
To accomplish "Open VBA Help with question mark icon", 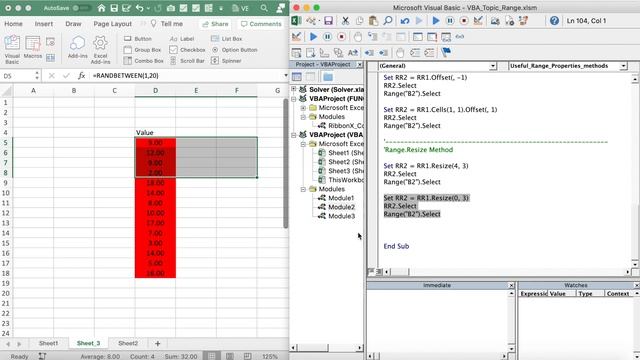I will 554,21.
